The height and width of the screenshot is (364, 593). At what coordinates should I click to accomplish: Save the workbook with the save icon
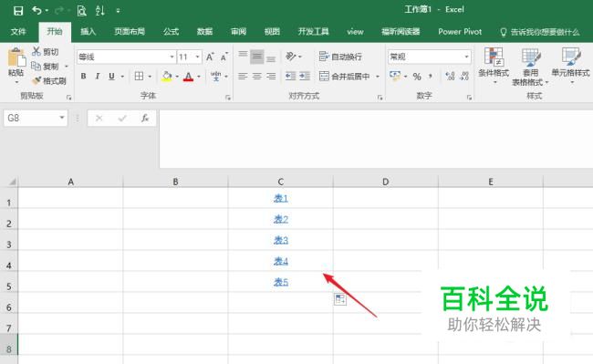point(17,11)
